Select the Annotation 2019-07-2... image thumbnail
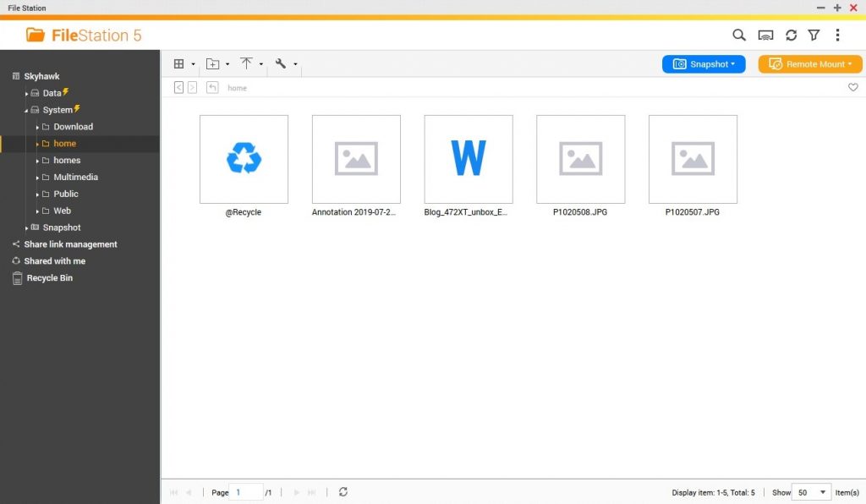The width and height of the screenshot is (866, 504). point(356,159)
